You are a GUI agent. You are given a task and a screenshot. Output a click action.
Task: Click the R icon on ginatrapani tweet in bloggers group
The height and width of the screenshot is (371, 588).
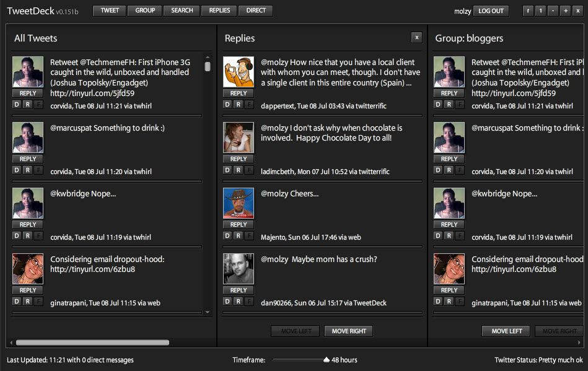449,301
